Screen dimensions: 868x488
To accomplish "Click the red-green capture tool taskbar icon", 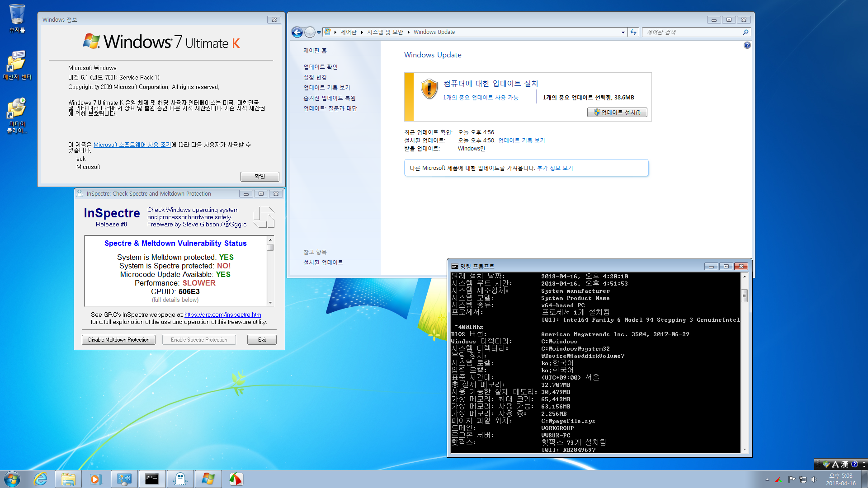I will pos(236,479).
